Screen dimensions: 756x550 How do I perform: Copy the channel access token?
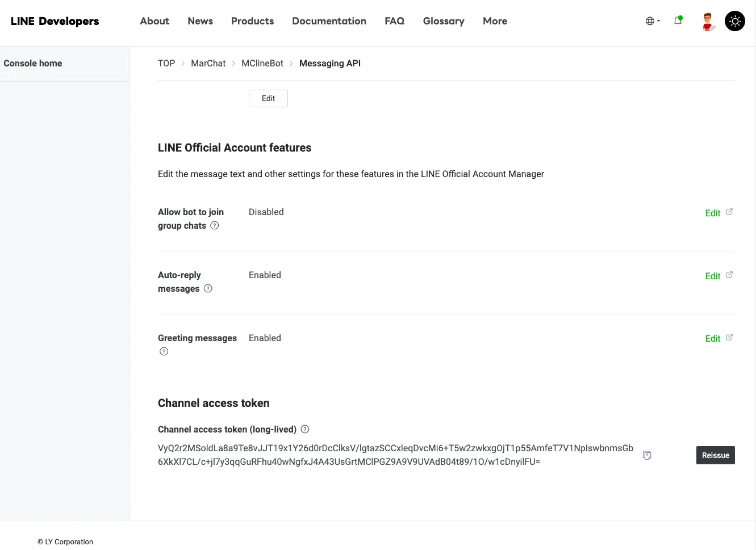[647, 455]
